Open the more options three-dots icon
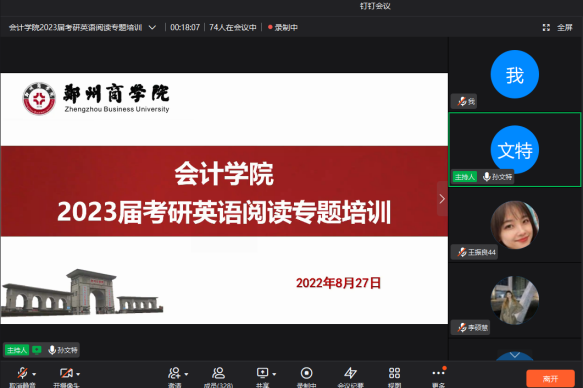 click(438, 372)
